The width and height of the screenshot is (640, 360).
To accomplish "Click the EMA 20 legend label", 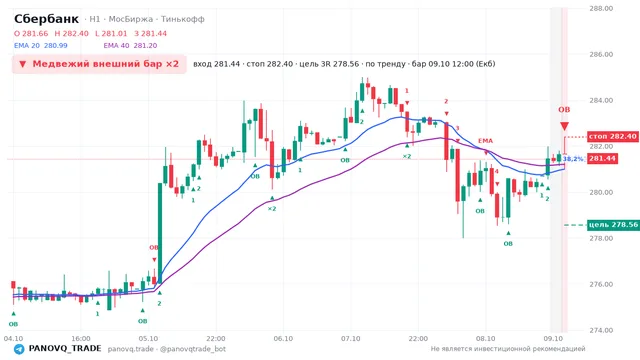I will click(x=27, y=46).
